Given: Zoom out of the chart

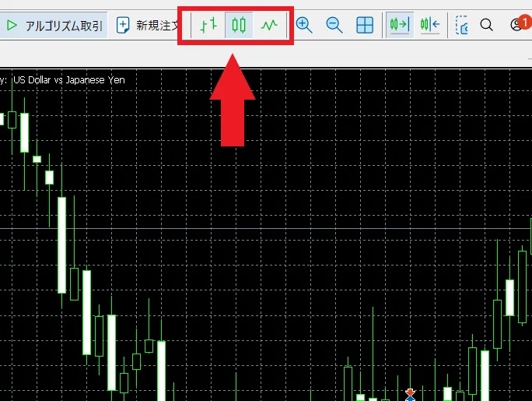Looking at the screenshot, I should [334, 26].
